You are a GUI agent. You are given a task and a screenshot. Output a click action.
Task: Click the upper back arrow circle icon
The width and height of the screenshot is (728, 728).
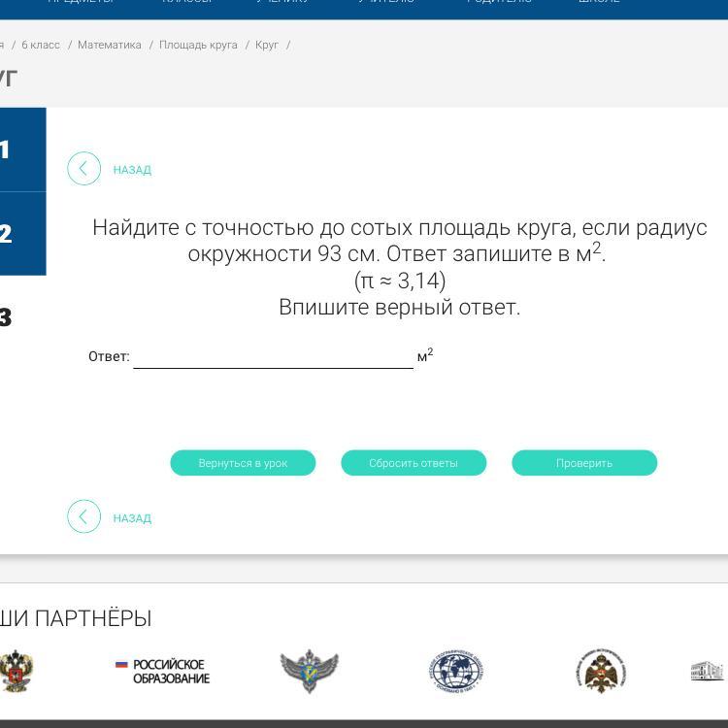84,169
